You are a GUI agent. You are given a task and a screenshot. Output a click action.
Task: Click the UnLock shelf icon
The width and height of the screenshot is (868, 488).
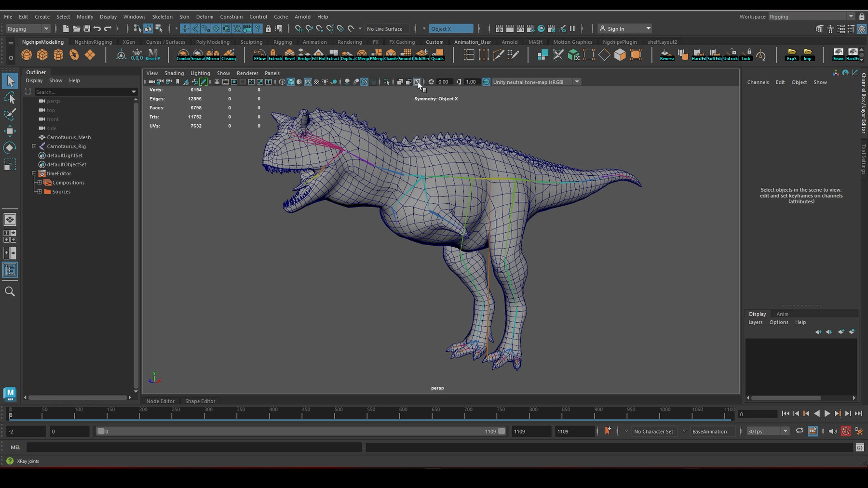click(x=731, y=54)
